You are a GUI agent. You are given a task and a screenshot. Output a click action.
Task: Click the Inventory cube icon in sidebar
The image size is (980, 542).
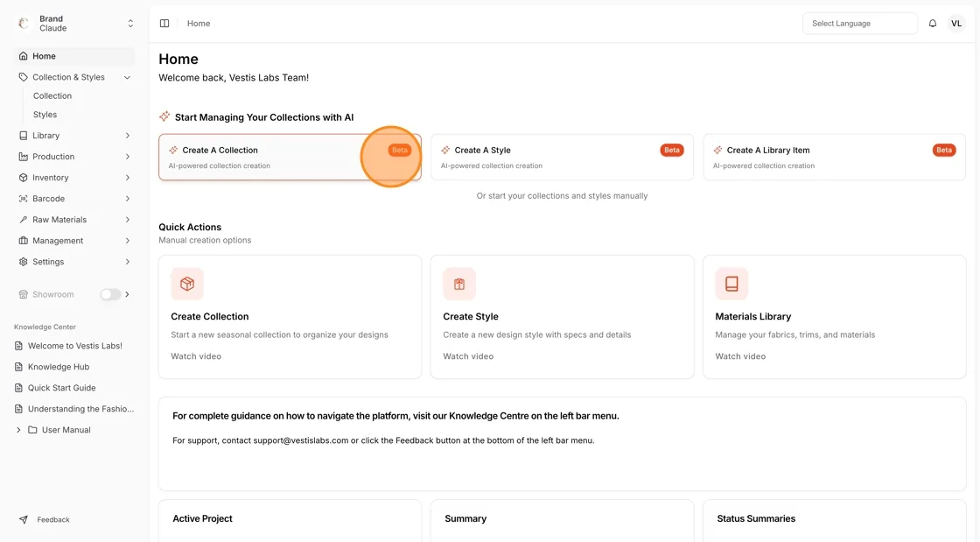(23, 178)
